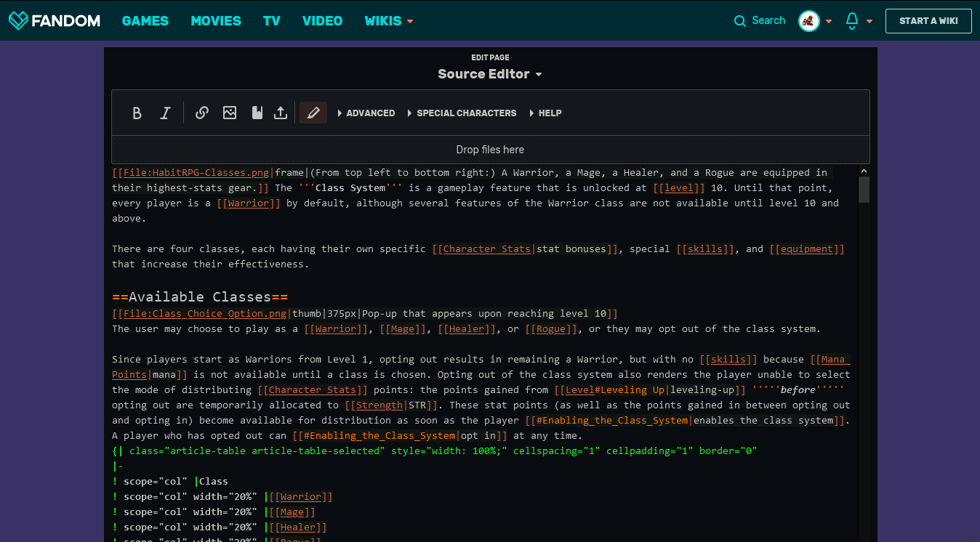The width and height of the screenshot is (980, 542).
Task: Insert a link using the chain icon
Action: (x=202, y=113)
